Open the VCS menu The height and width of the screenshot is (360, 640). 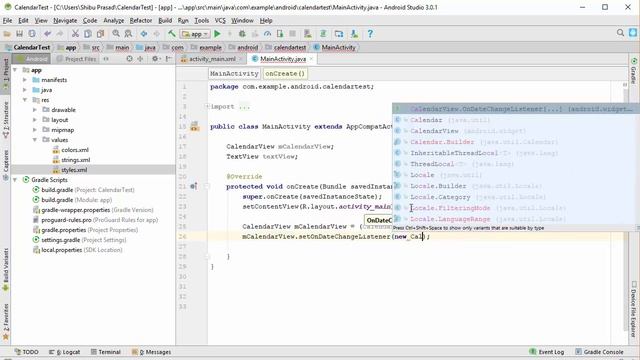click(x=220, y=20)
